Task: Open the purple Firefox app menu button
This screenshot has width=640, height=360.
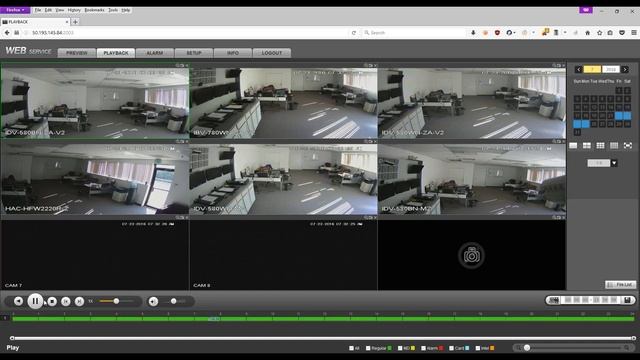Action: (x=15, y=10)
